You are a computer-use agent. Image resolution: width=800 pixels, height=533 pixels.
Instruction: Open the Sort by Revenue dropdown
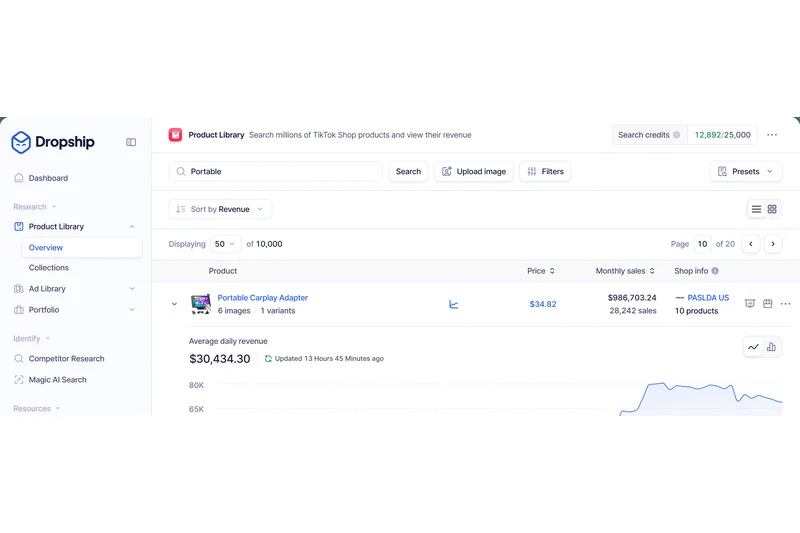coord(220,209)
